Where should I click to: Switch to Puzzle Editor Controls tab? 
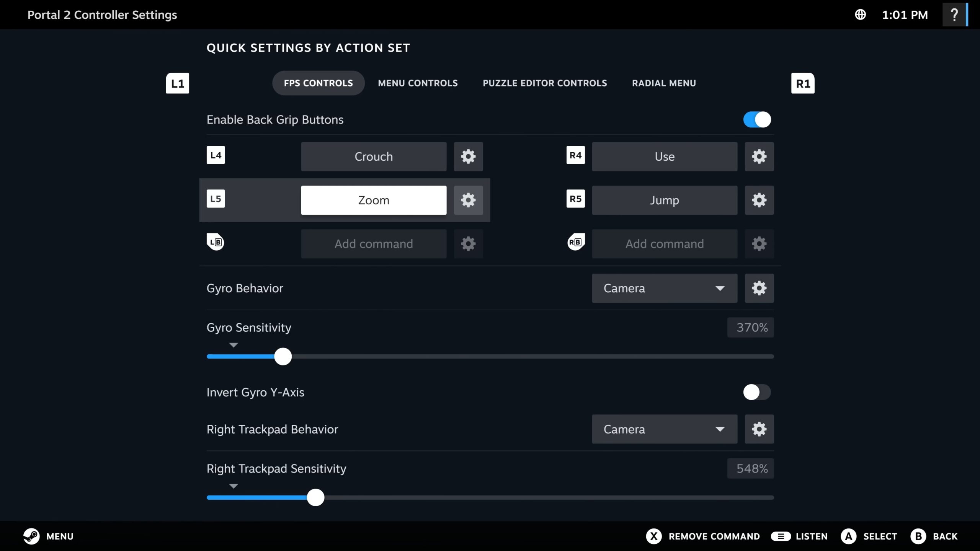(x=545, y=83)
